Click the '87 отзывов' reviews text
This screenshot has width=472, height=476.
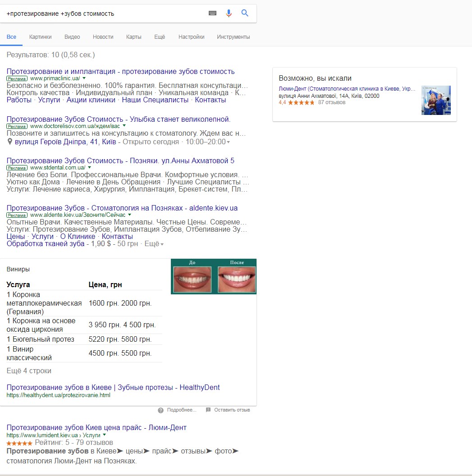tap(331, 102)
